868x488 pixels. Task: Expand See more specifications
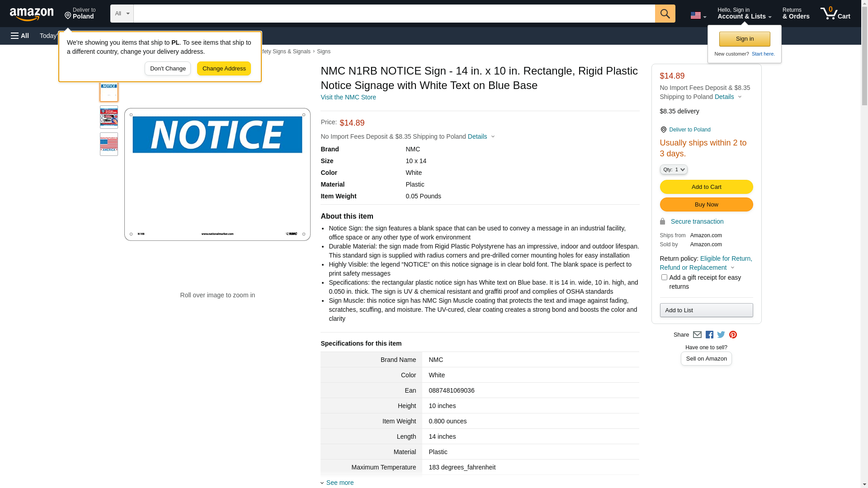click(x=340, y=483)
